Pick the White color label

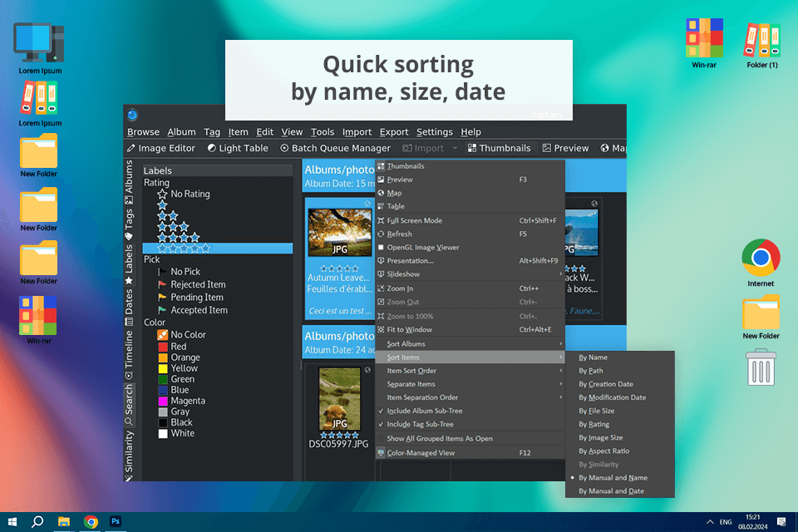point(176,433)
